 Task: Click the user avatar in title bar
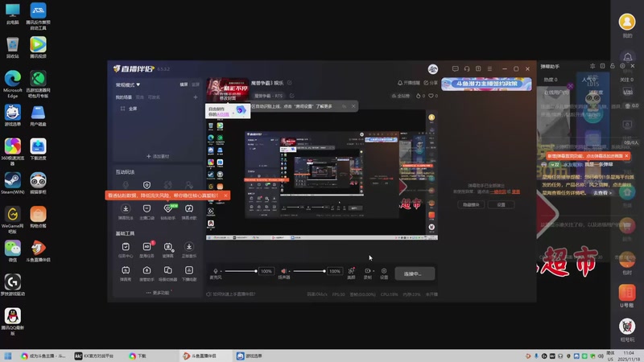(x=433, y=69)
